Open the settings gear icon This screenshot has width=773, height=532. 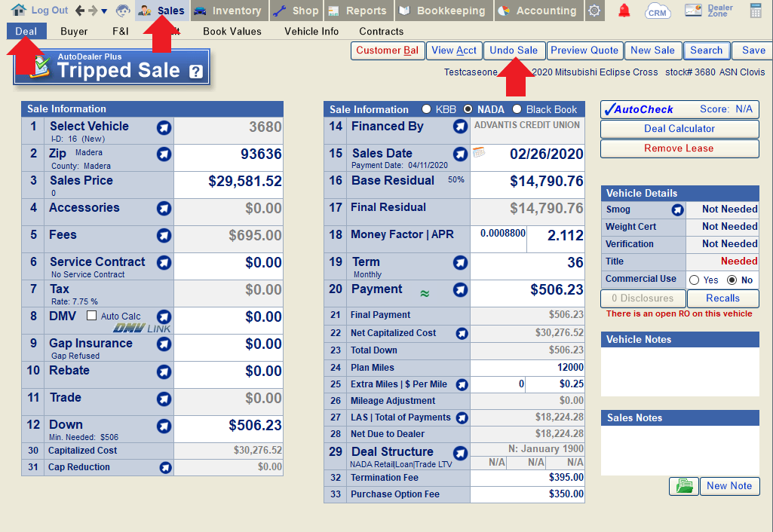click(x=594, y=11)
